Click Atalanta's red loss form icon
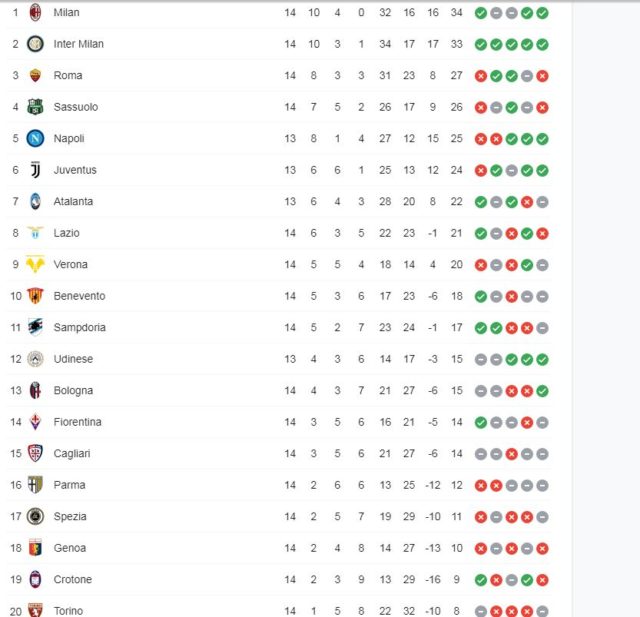The height and width of the screenshot is (617, 640). click(x=527, y=201)
